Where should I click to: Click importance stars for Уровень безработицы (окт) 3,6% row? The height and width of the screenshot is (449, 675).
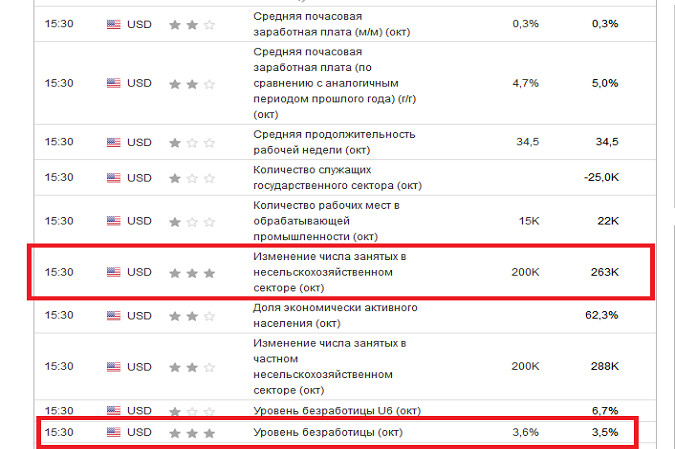click(x=190, y=433)
